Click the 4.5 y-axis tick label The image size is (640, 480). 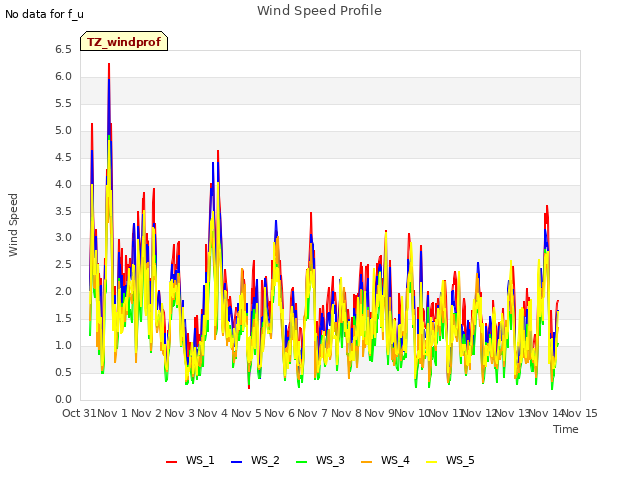coord(63,158)
